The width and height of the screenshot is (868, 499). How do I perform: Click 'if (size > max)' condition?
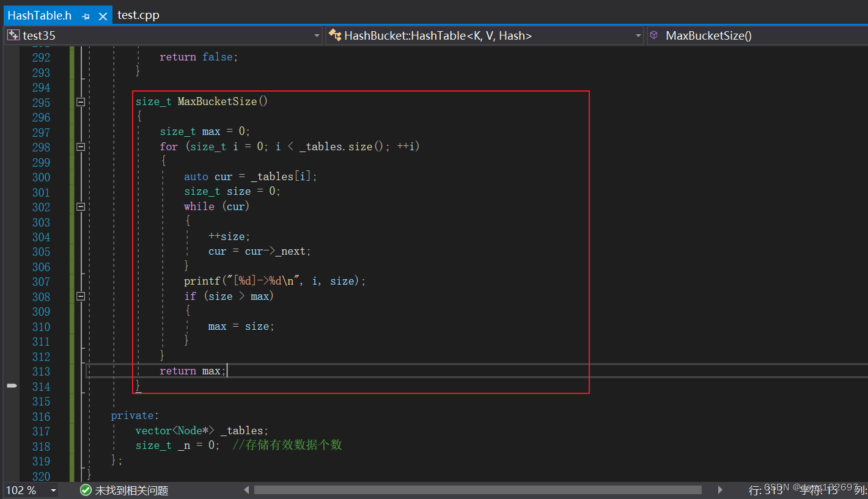229,296
